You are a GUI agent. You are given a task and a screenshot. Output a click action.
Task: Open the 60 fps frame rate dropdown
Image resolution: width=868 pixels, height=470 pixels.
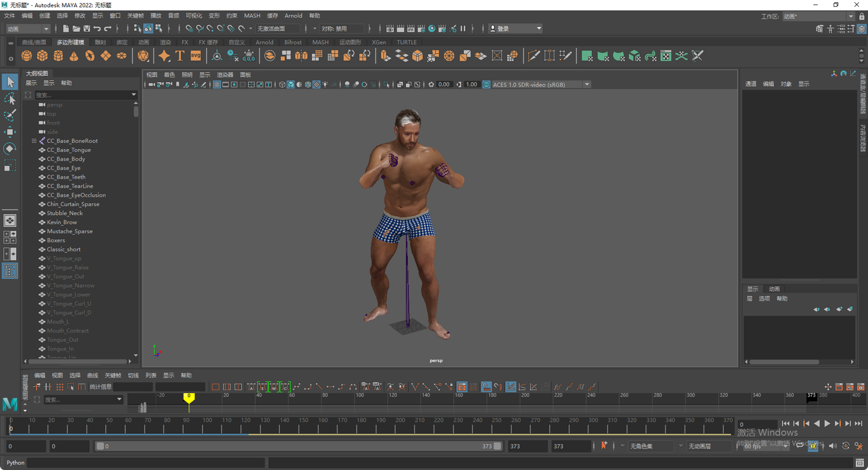pos(785,446)
